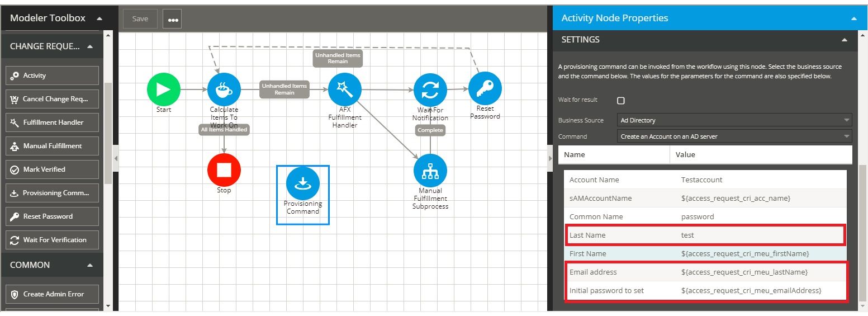Click the properties panel vertical scrollbar
This screenshot has height=316, width=868.
coord(862,235)
